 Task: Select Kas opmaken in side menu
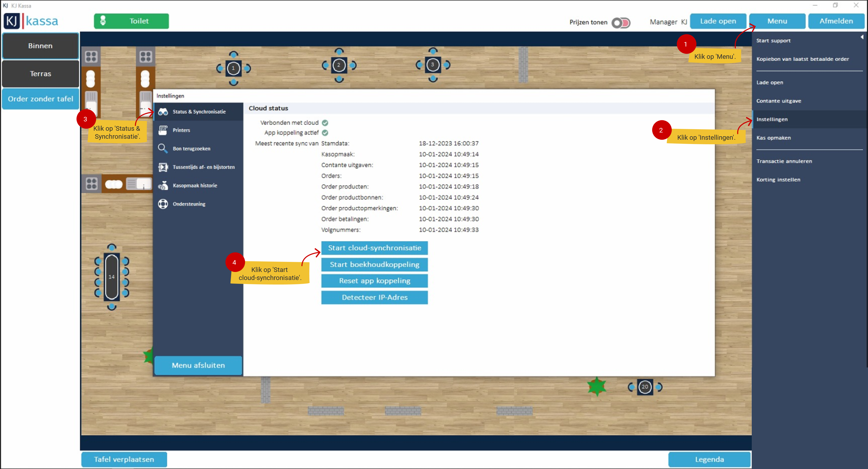[x=773, y=138]
